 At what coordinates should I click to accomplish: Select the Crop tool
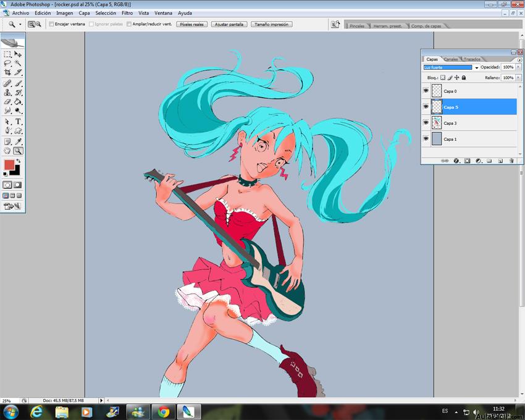pos(7,72)
